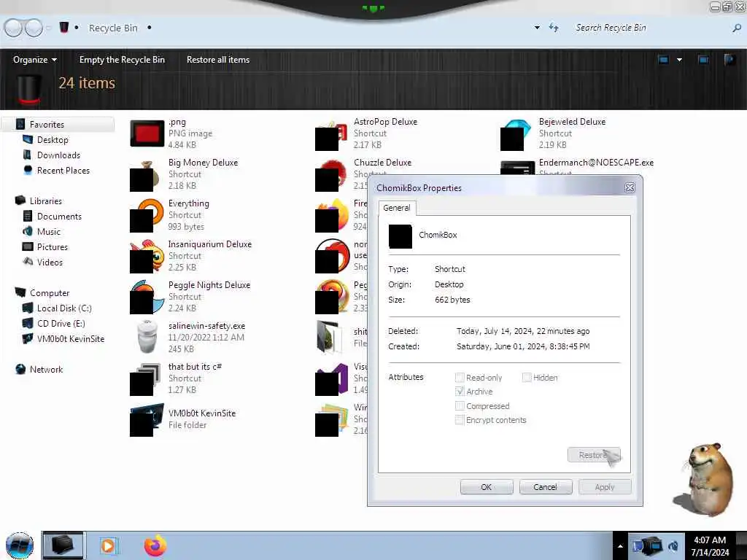Click the Windows Start orb
Image resolution: width=747 pixels, height=560 pixels.
tap(20, 545)
